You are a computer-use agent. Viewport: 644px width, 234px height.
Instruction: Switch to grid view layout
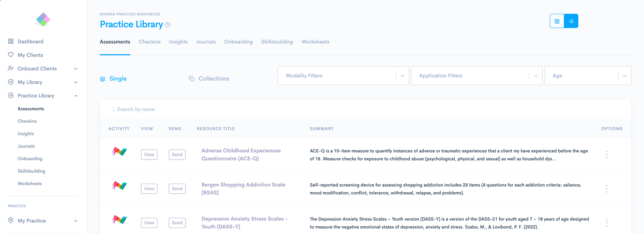point(557,21)
